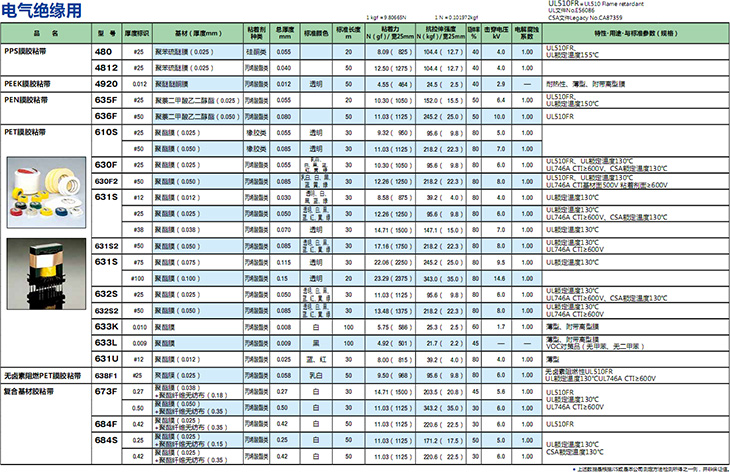This screenshot has height=472, width=730.
Task: Select model number 4812
Action: 106,67
